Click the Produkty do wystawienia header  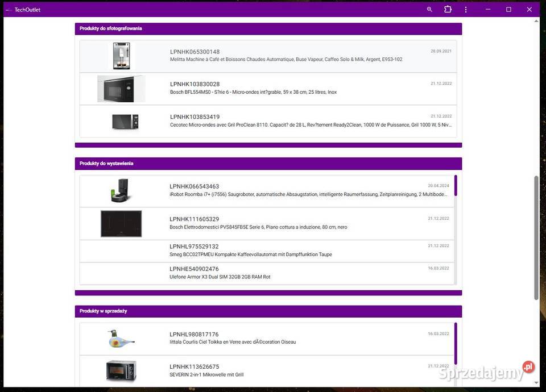(x=268, y=164)
